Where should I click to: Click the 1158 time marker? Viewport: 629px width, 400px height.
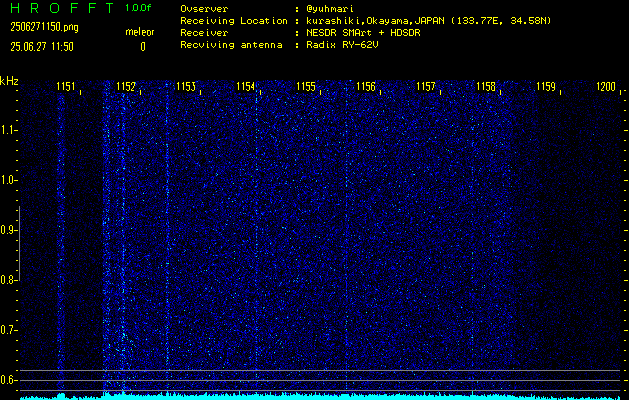coord(486,87)
